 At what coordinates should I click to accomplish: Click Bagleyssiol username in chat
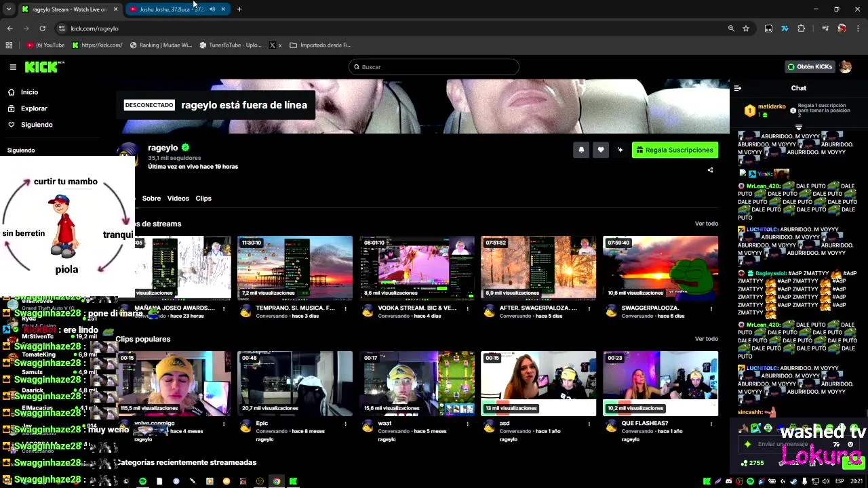(x=770, y=273)
